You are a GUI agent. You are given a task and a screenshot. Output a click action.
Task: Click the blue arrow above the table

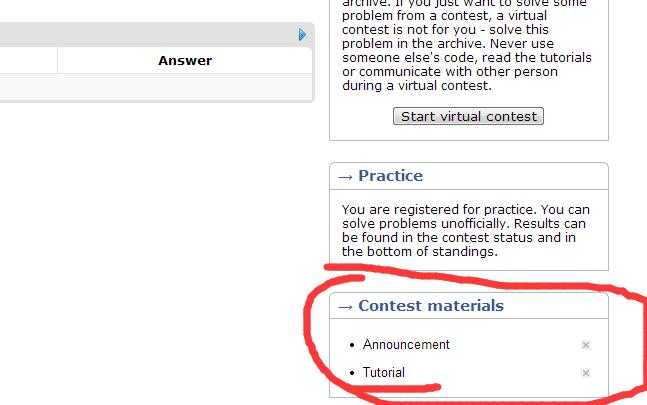click(302, 35)
